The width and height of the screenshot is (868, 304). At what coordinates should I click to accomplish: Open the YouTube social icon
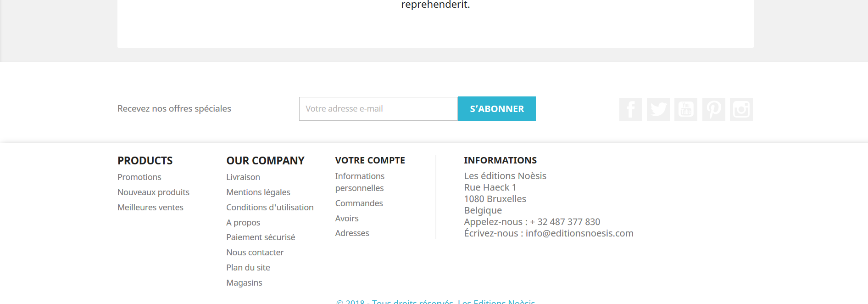pyautogui.click(x=685, y=109)
